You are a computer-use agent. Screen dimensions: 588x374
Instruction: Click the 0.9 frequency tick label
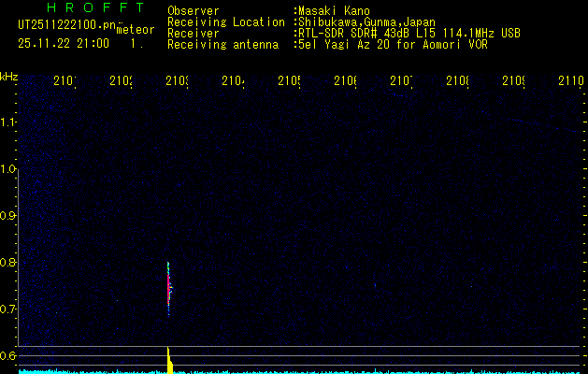pyautogui.click(x=9, y=215)
